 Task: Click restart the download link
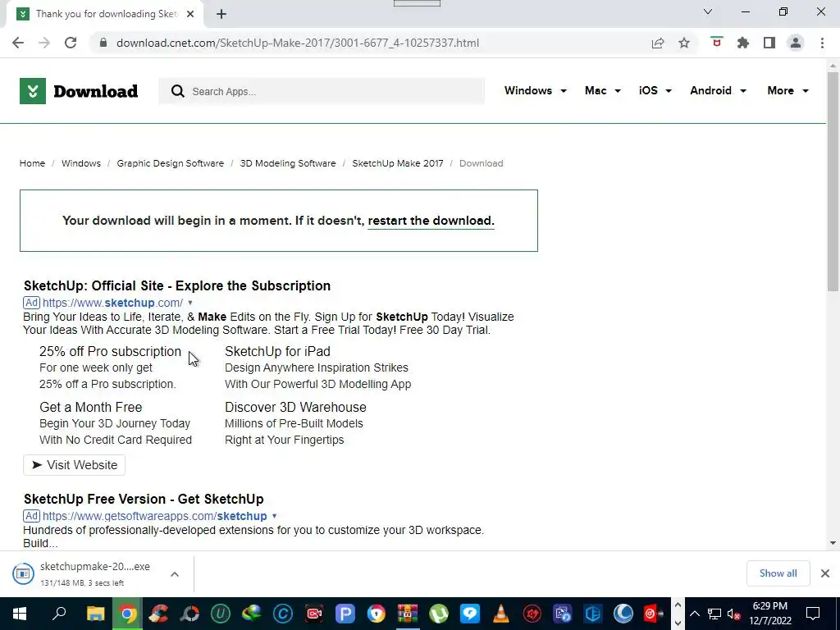(x=431, y=221)
